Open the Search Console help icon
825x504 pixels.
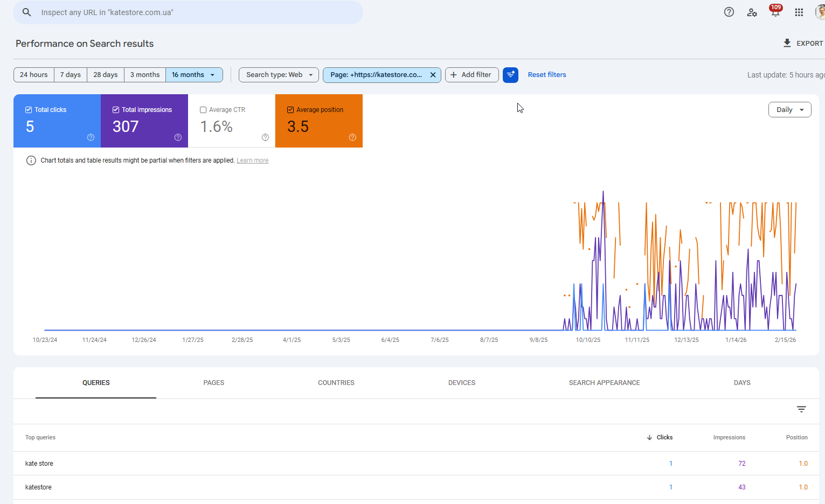(x=729, y=12)
